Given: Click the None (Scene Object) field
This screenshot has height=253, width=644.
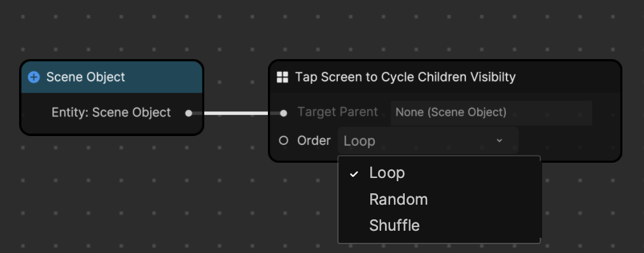Looking at the screenshot, I should point(491,113).
